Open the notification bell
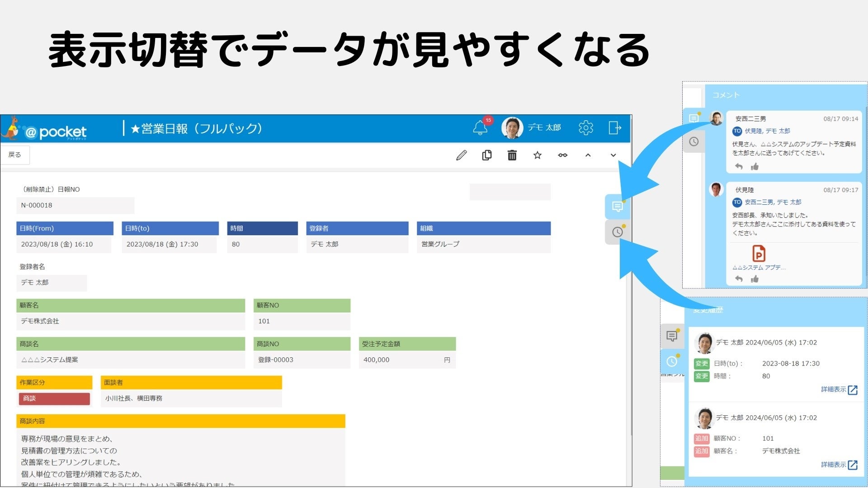The height and width of the screenshot is (488, 868). [480, 128]
